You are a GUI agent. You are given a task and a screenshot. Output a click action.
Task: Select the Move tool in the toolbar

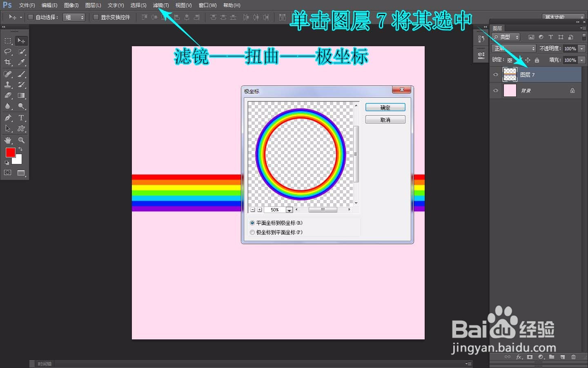pos(21,40)
